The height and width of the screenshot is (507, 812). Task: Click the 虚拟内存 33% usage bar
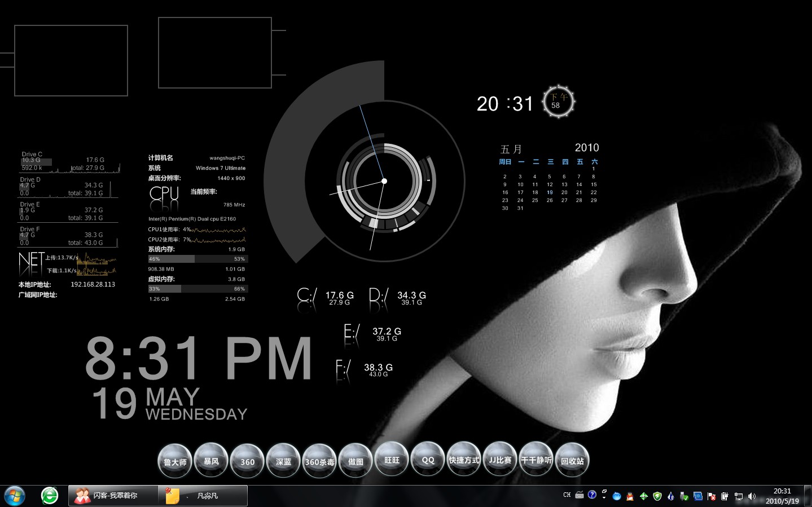click(x=198, y=289)
